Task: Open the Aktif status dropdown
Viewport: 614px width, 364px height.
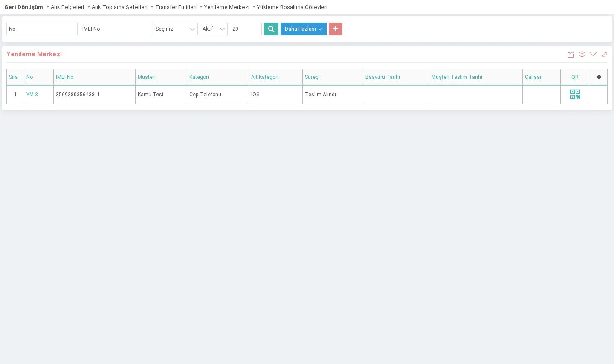Action: [x=214, y=29]
